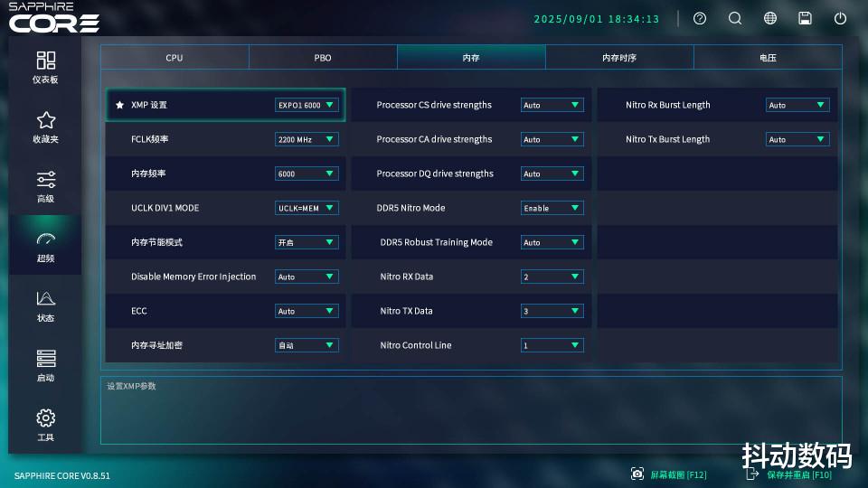Open the Status (状态) sidebar section
This screenshot has height=488, width=868.
pos(45,306)
